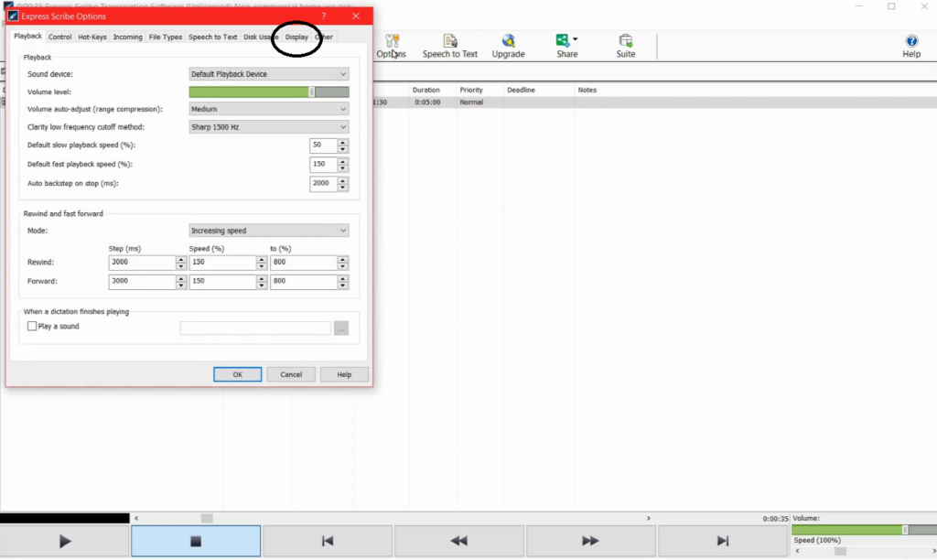Increase auto backstep on stop value

coord(342,180)
